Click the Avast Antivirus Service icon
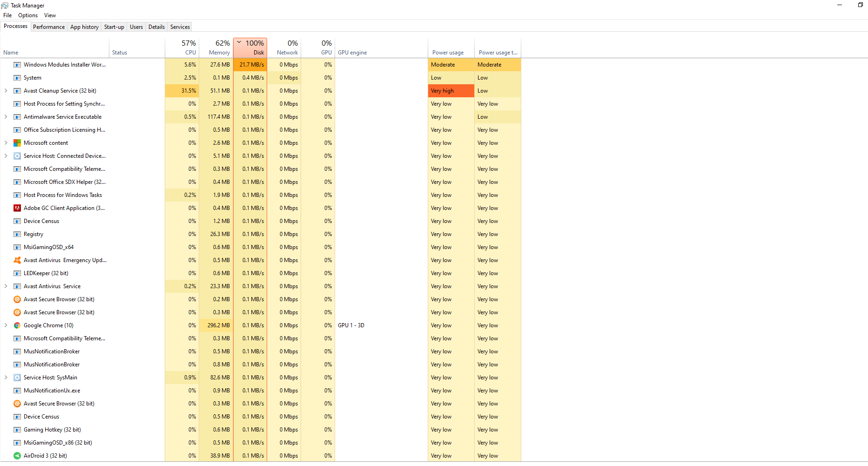Image resolution: width=868 pixels, height=466 pixels. click(17, 286)
